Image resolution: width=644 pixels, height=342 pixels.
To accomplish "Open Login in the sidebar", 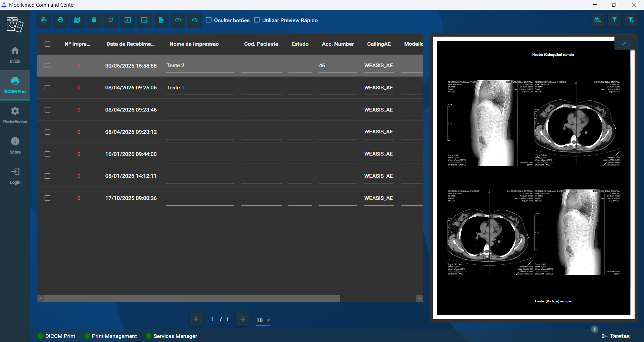I will (15, 176).
